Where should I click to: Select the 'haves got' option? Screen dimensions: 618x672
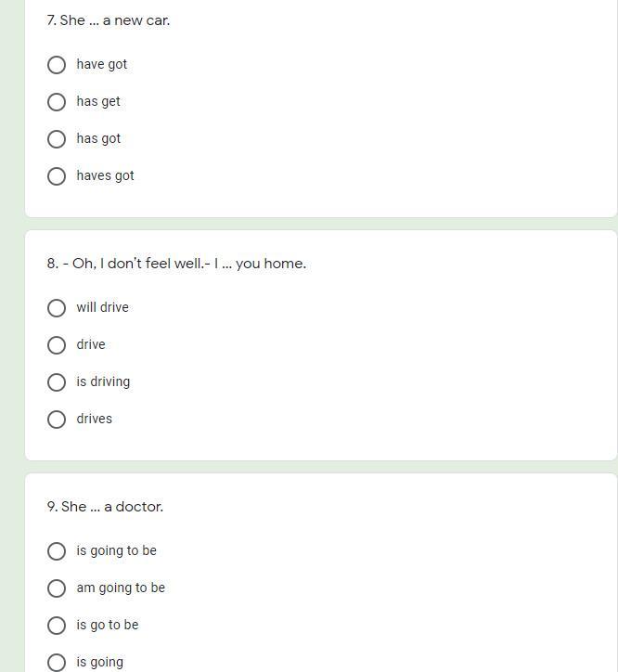coord(57,176)
